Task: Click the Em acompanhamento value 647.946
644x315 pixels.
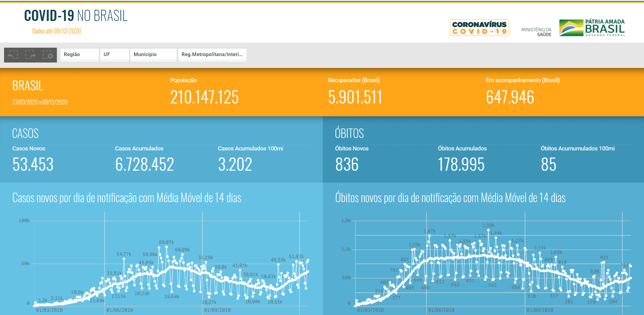Action: tap(510, 97)
